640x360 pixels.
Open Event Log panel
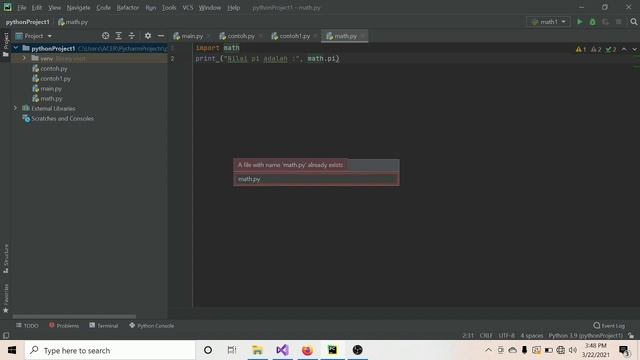pyautogui.click(x=609, y=326)
